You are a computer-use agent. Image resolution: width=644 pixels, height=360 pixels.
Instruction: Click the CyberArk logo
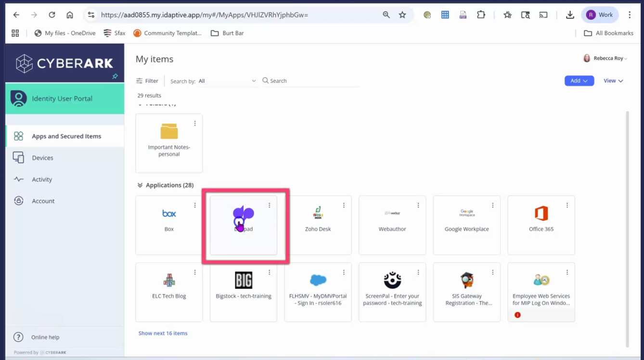(64, 64)
